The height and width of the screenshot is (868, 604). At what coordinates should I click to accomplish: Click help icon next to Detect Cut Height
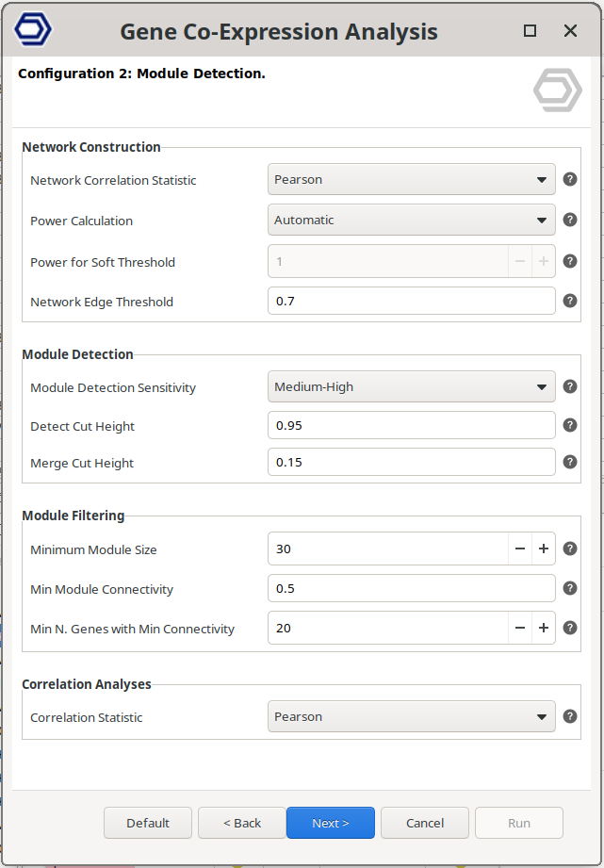[570, 425]
